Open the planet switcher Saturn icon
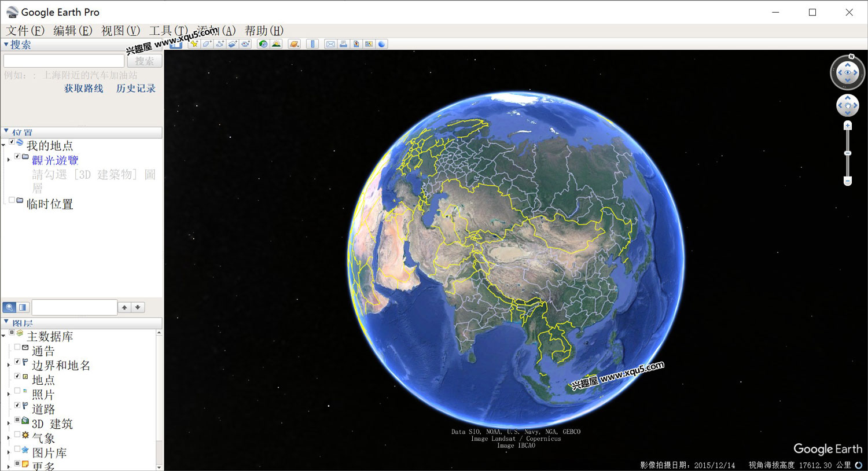The image size is (868, 471). pos(295,44)
